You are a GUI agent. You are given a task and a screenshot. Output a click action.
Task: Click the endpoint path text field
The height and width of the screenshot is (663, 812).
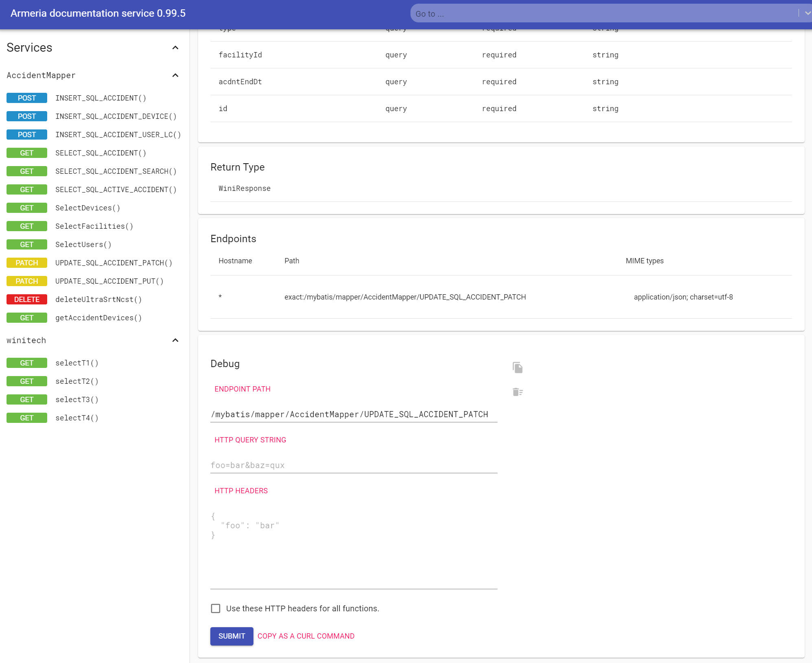[x=354, y=414]
